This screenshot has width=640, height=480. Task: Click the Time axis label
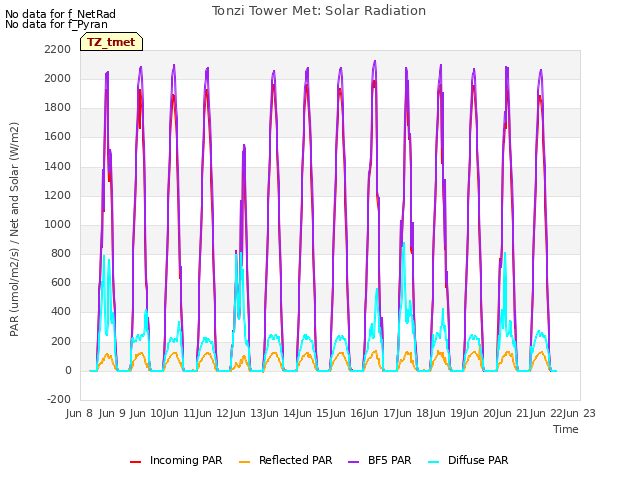click(x=566, y=429)
